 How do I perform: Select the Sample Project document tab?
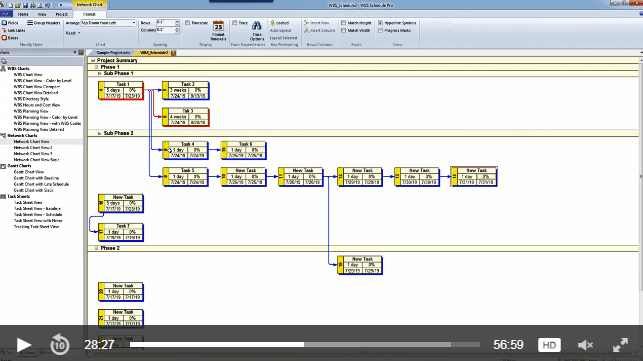pos(113,53)
